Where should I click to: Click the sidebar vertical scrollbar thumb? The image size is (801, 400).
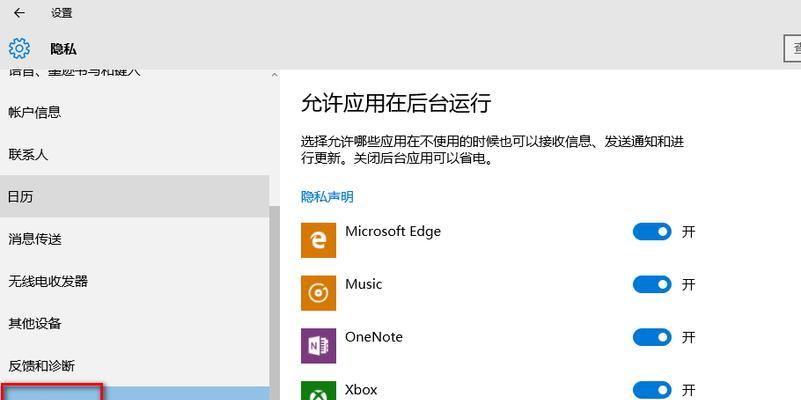click(x=274, y=303)
